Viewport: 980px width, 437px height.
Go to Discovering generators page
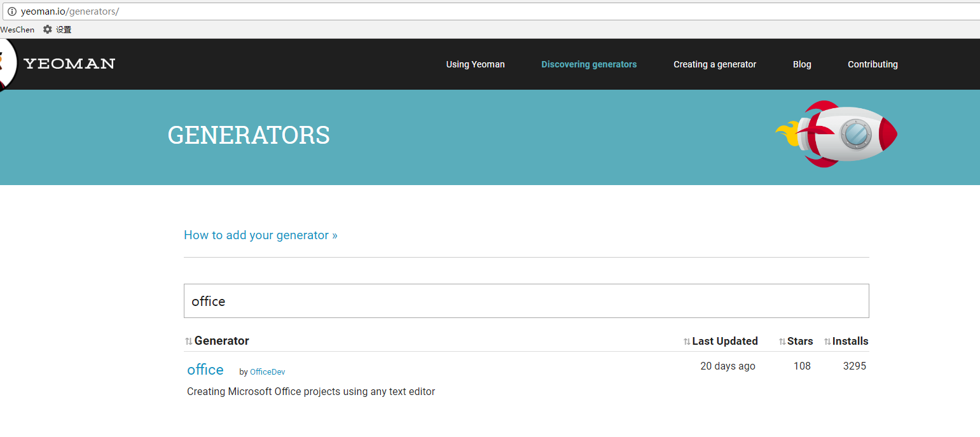pyautogui.click(x=589, y=64)
